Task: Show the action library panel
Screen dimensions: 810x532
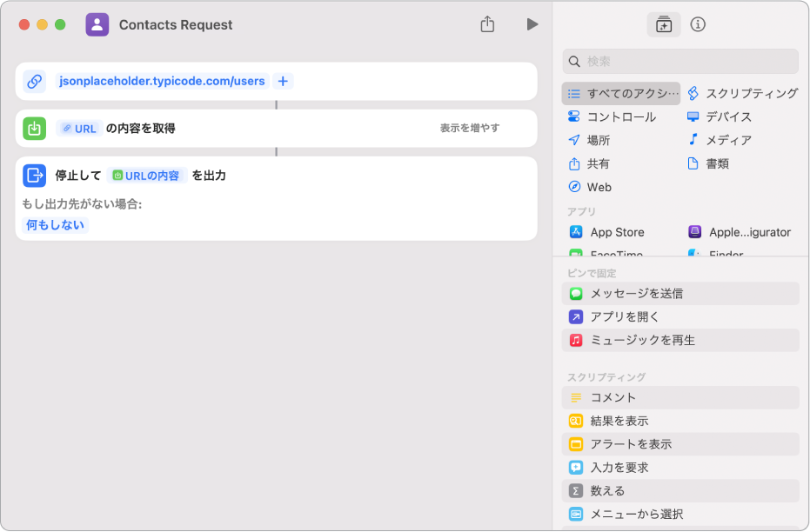Action: click(x=663, y=24)
